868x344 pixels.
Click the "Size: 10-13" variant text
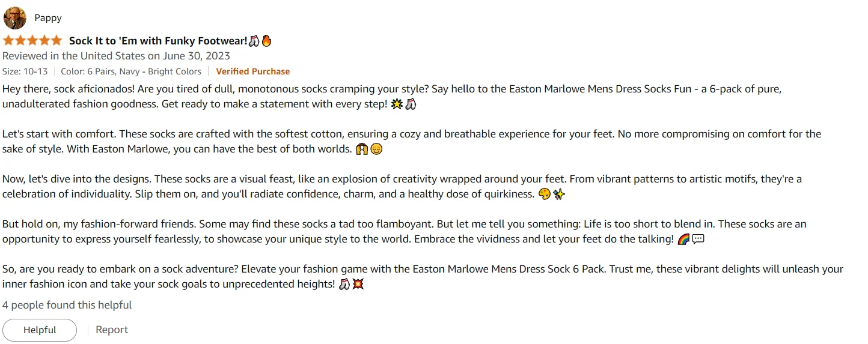[25, 71]
